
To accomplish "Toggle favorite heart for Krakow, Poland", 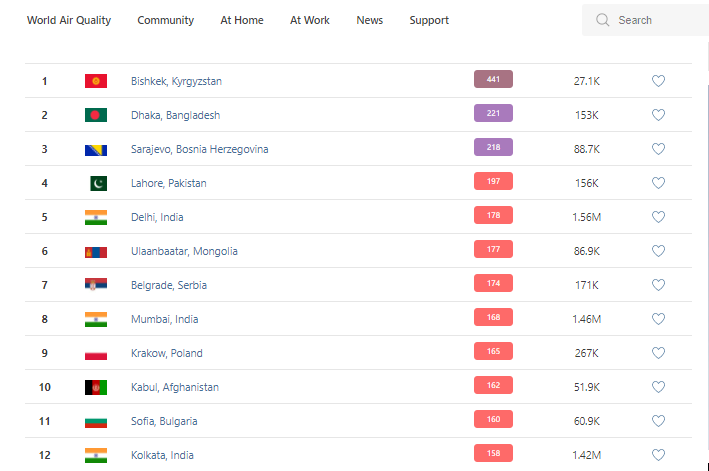I will point(658,353).
